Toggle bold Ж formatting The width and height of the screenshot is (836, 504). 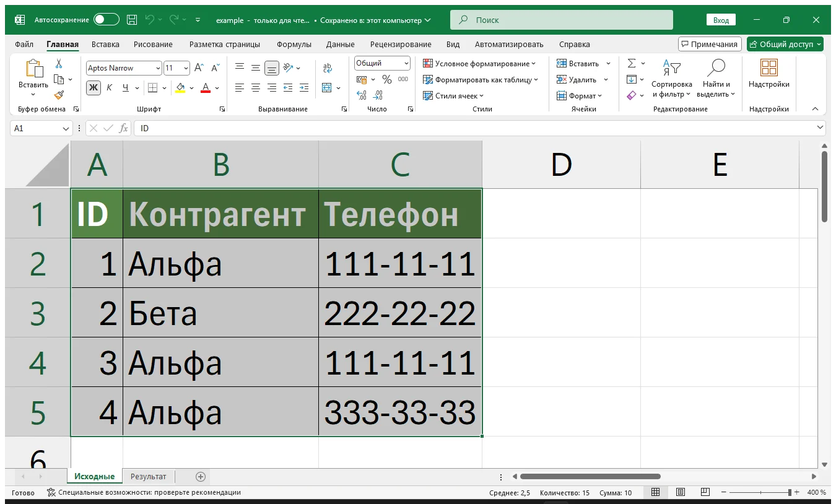94,88
